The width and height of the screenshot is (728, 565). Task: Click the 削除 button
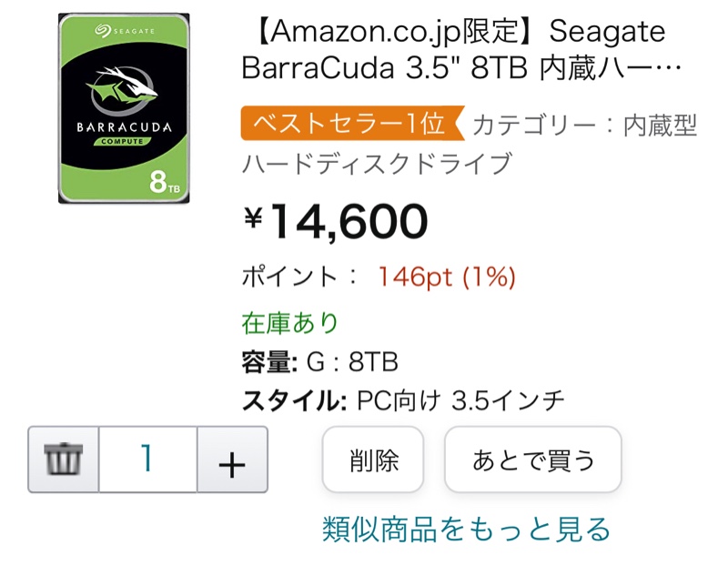(373, 459)
